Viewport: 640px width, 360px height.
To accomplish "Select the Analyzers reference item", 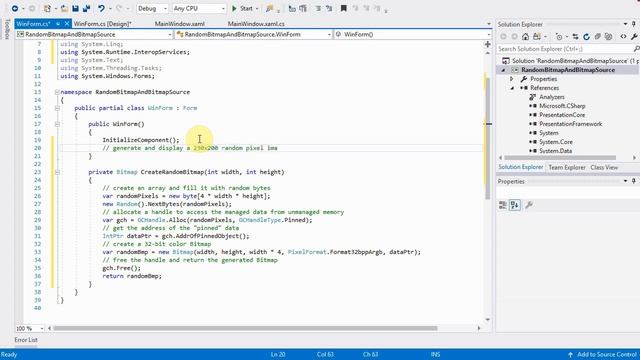I will coord(551,97).
